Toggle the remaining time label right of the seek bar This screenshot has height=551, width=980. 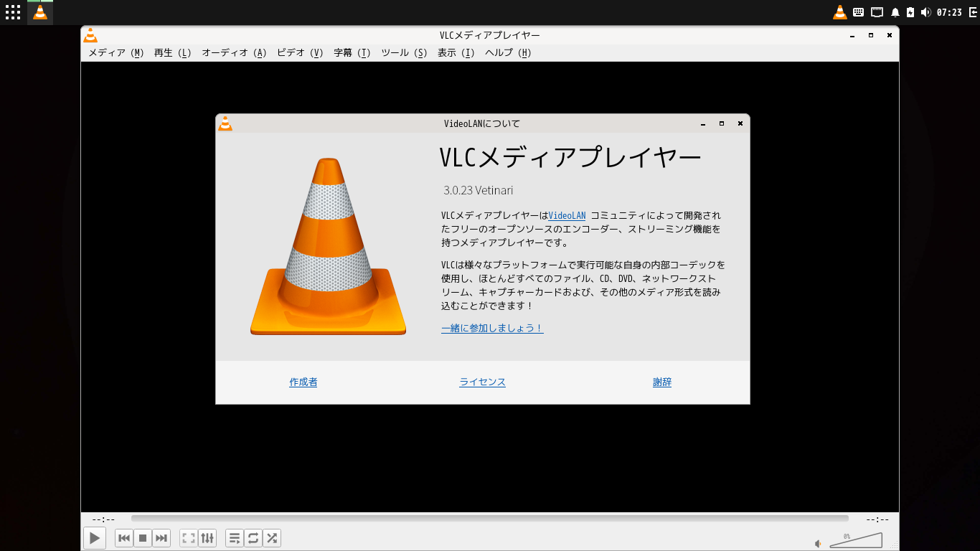[877, 519]
